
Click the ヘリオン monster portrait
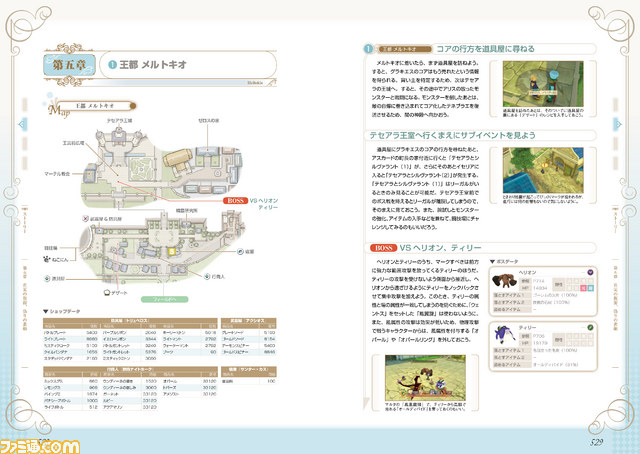[504, 280]
